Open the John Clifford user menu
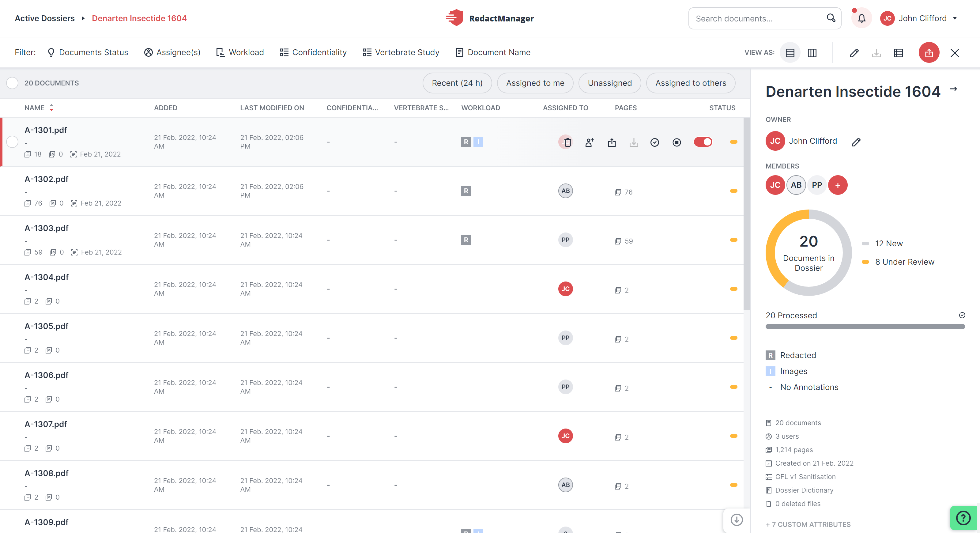Screen dimensions: 980x533 pyautogui.click(x=919, y=18)
